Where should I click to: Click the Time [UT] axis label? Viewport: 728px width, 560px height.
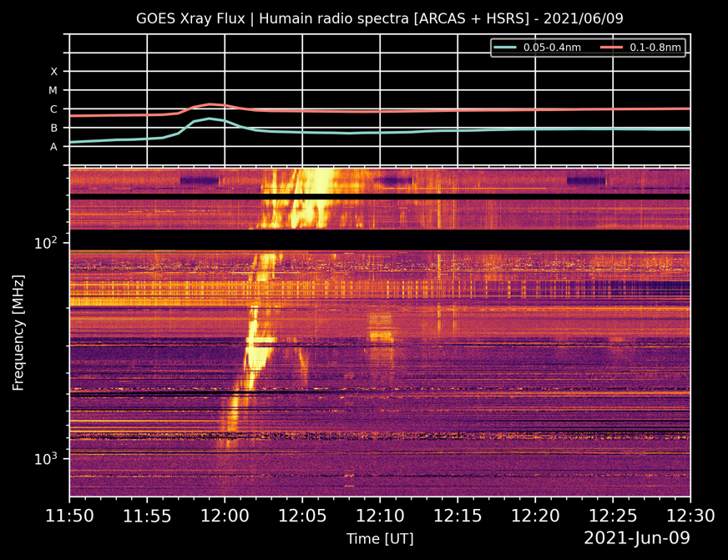380,538
